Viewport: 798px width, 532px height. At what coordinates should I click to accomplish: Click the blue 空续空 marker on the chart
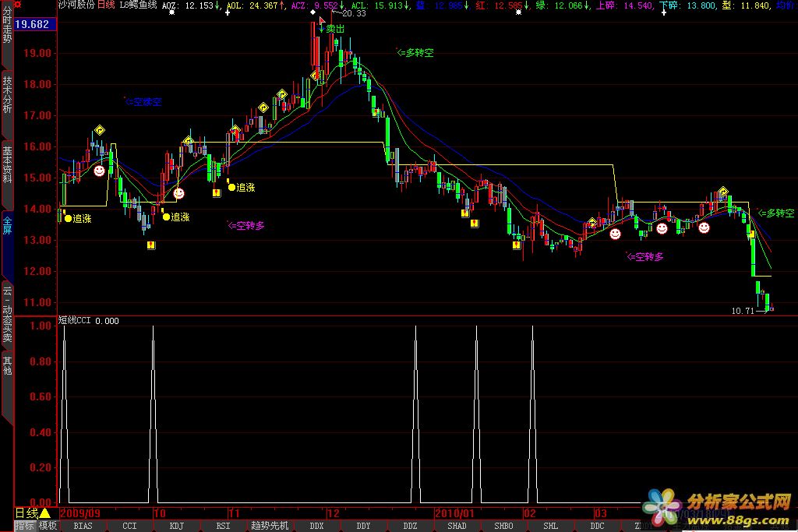click(143, 101)
